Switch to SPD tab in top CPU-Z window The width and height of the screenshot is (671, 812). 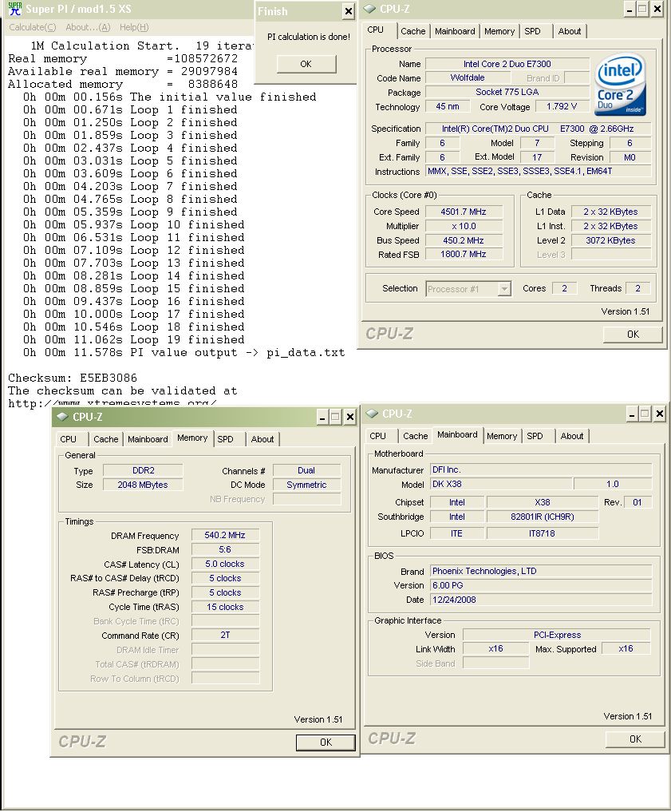[x=532, y=31]
